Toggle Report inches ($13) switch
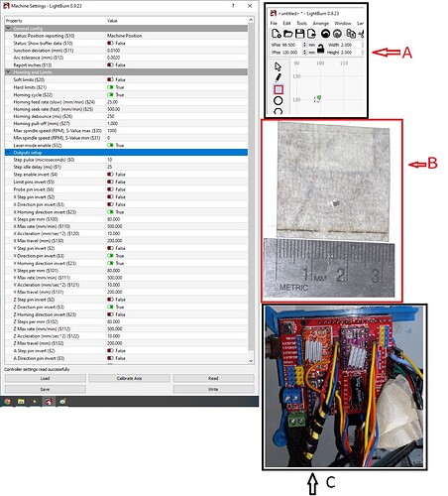448x496 pixels. pos(110,64)
